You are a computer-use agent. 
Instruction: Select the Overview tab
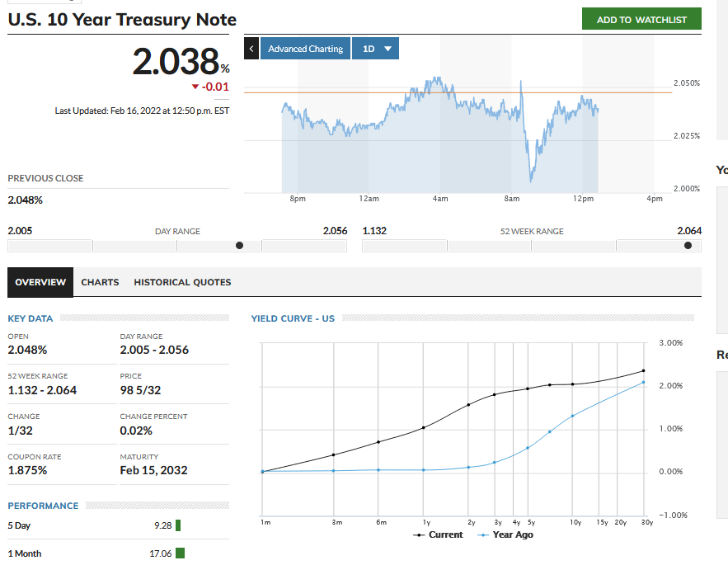(x=40, y=282)
